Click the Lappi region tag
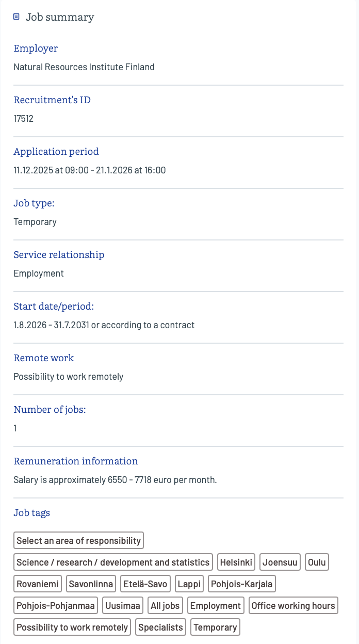 click(189, 584)
